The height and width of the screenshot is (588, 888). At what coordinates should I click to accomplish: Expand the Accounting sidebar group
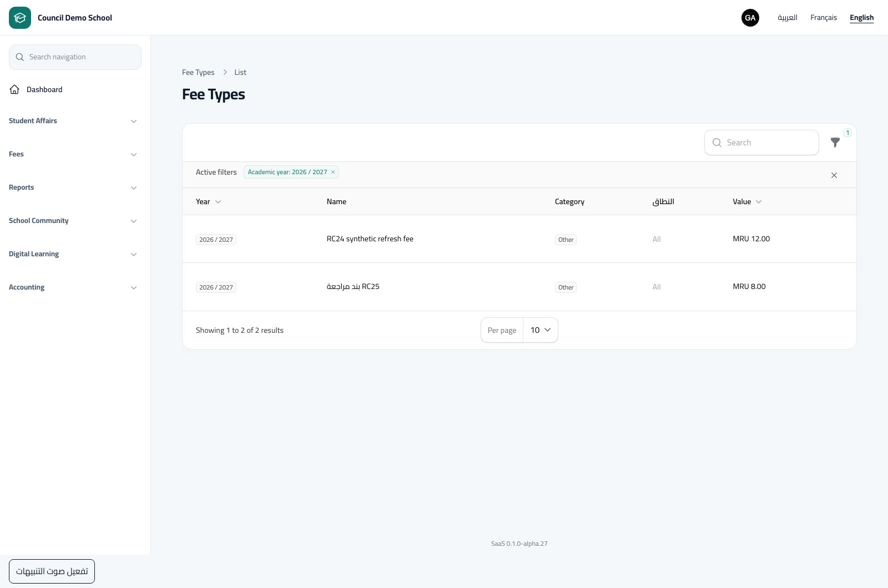click(73, 287)
